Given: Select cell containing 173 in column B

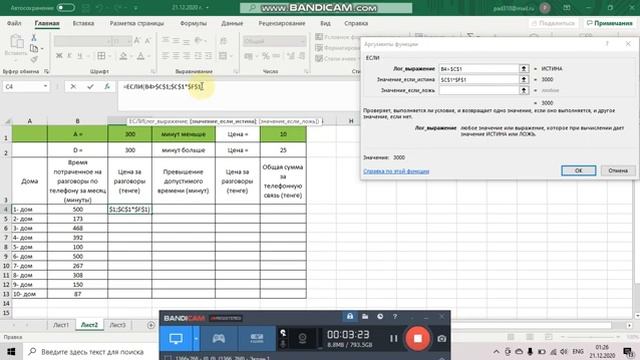Looking at the screenshot, I should coord(78,219).
